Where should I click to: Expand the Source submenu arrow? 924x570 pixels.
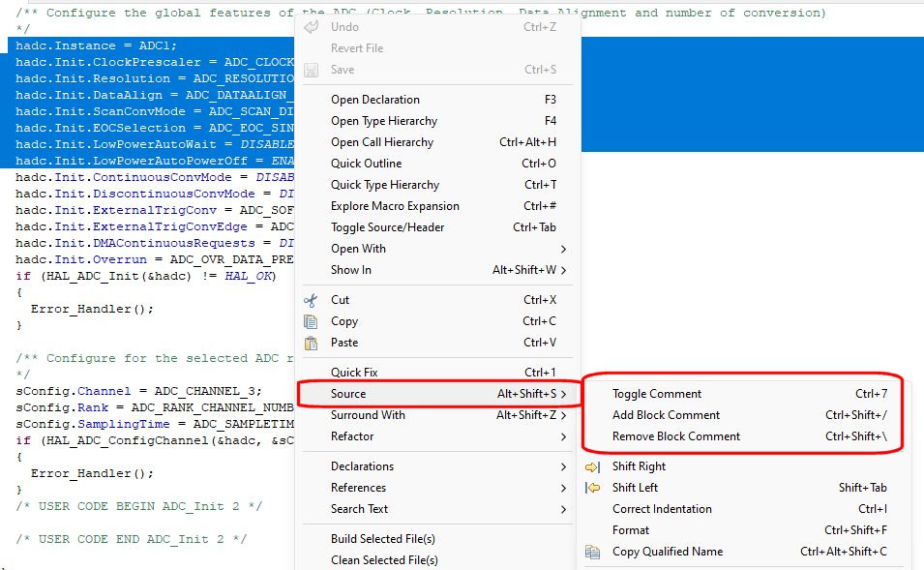click(563, 394)
